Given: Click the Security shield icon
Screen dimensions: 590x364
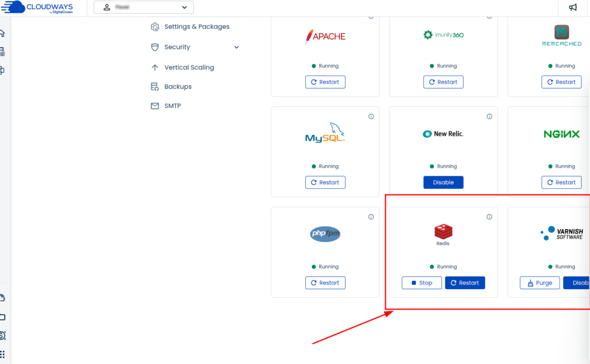Looking at the screenshot, I should [x=154, y=47].
